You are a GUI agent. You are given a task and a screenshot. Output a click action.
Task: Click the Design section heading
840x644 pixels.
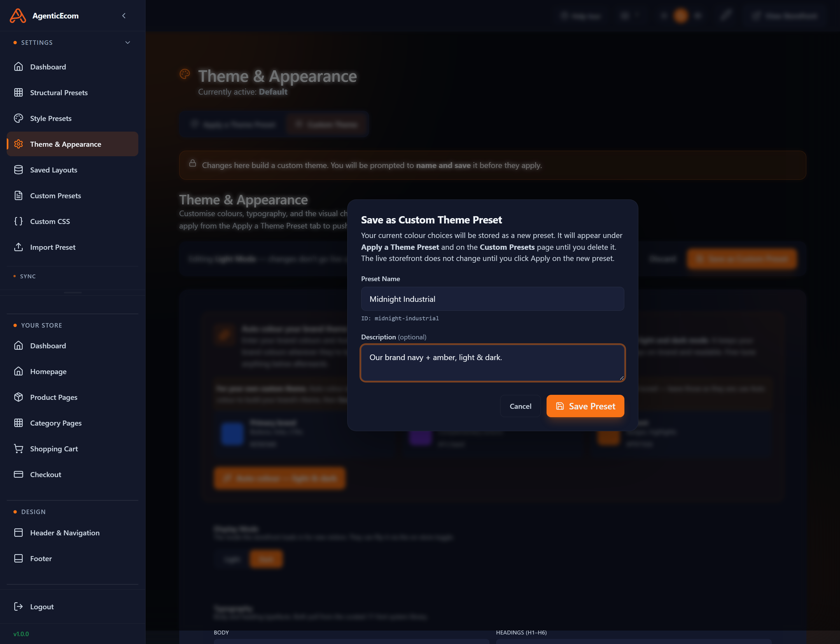pos(33,512)
